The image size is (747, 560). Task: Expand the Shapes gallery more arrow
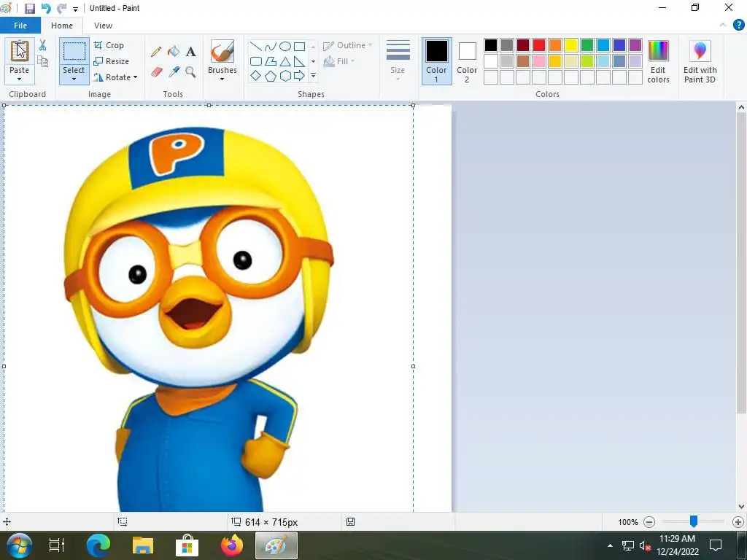pos(313,76)
